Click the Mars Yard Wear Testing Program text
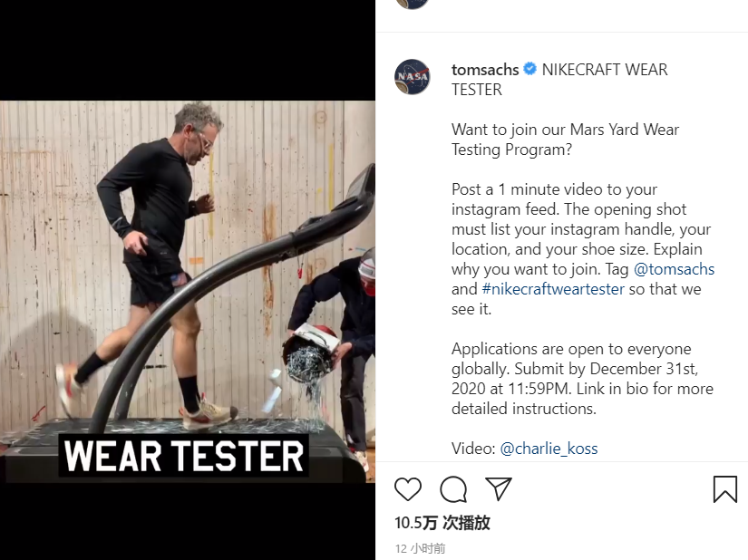This screenshot has width=748, height=560. (565, 140)
